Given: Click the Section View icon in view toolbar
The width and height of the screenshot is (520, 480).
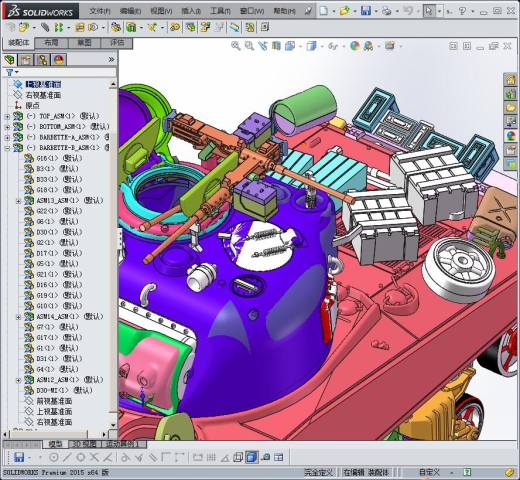Looking at the screenshot, I should [x=276, y=46].
